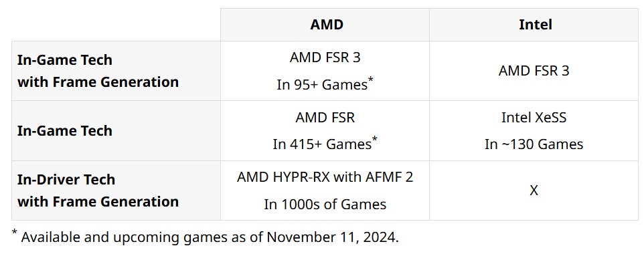Click 'In 95+ Games' text
The image size is (644, 256).
click(x=321, y=85)
